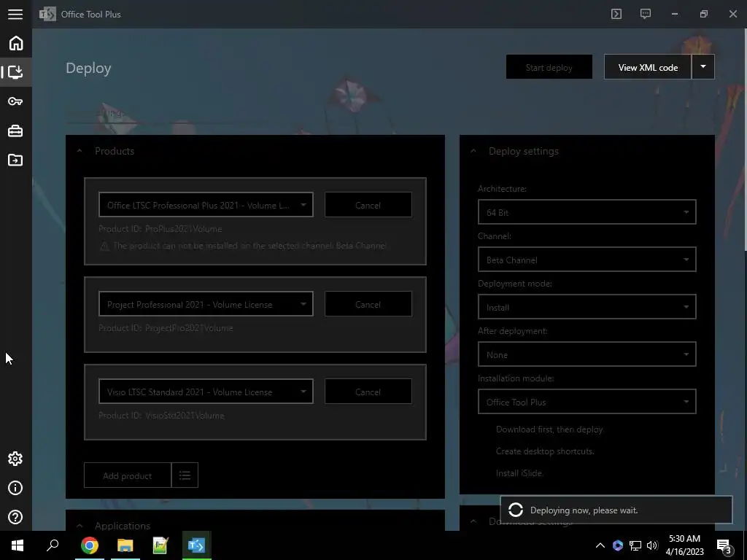Cancel the Visio LTSC Standard product

[x=368, y=392]
